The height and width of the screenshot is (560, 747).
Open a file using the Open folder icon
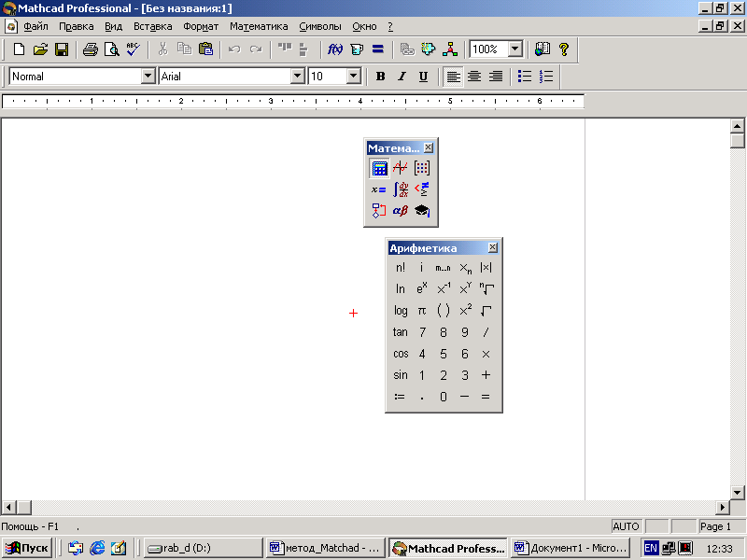click(40, 49)
